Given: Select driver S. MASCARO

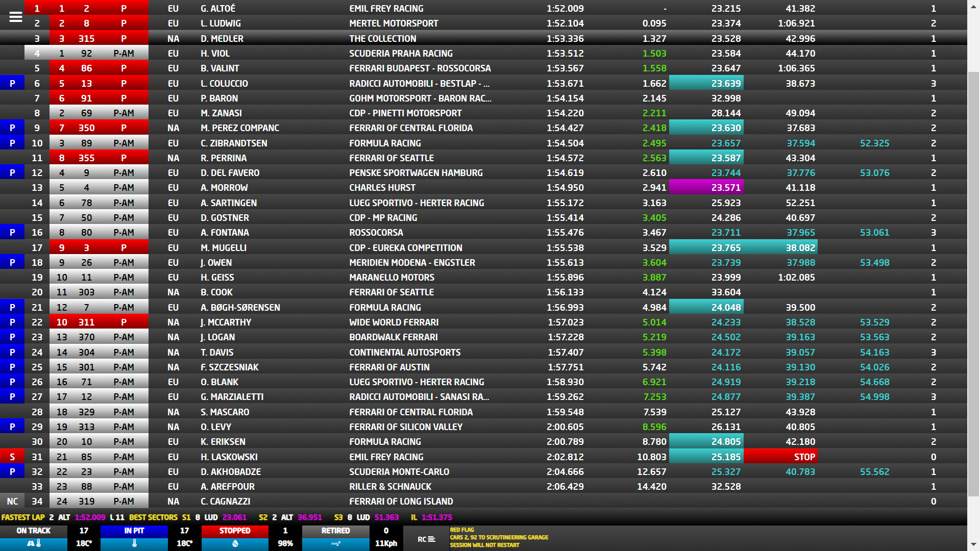Looking at the screenshot, I should tap(225, 412).
